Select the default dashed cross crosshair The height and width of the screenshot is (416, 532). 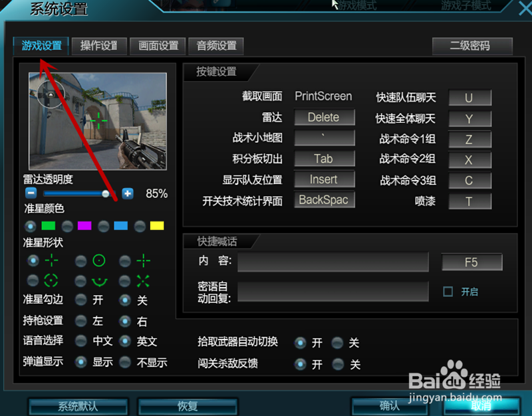click(33, 260)
